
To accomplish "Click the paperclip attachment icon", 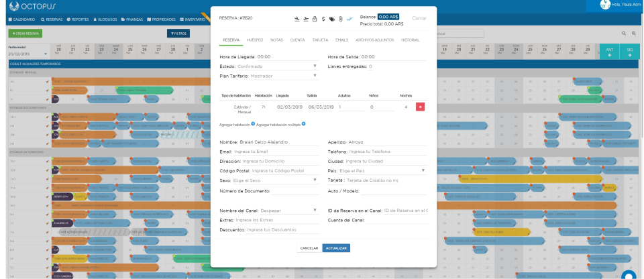I will point(340,18).
